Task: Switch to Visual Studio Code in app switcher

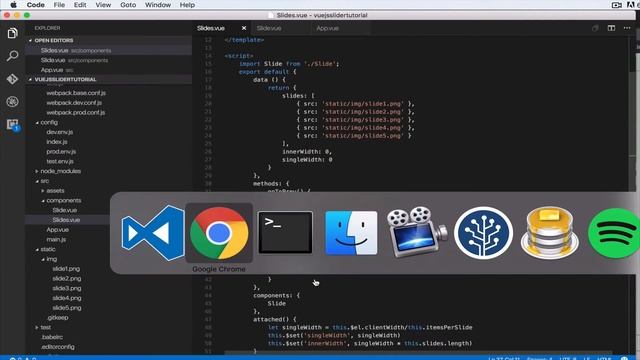Action: (153, 233)
